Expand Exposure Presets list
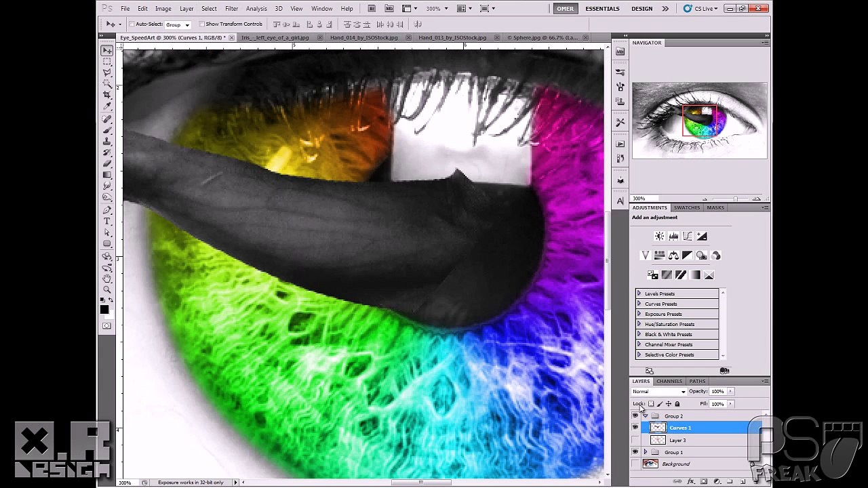The height and width of the screenshot is (488, 868). 639,314
